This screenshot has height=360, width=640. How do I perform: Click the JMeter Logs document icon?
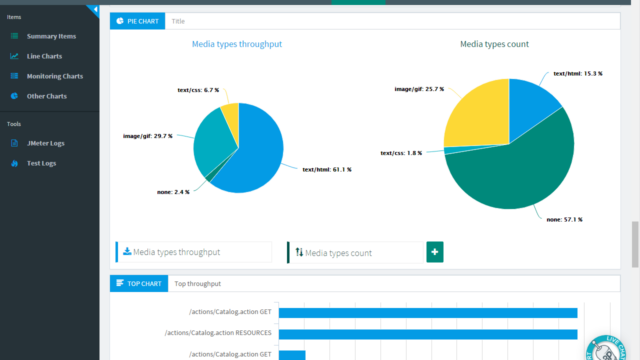pos(14,143)
